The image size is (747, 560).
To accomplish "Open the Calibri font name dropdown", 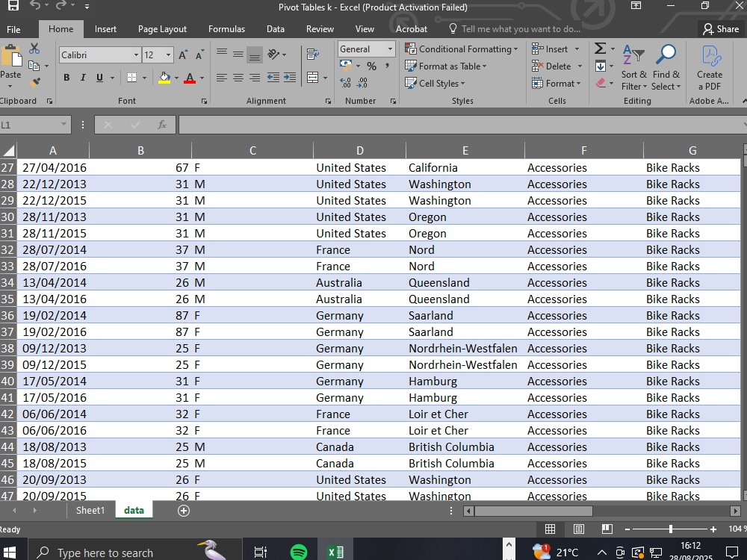I will (x=136, y=55).
